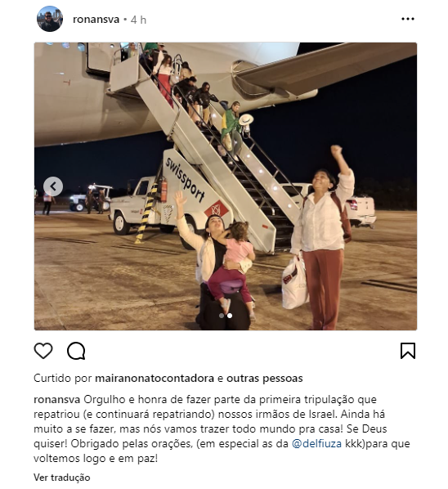Save the post with the bookmark icon
This screenshot has width=448, height=489.
tap(408, 351)
